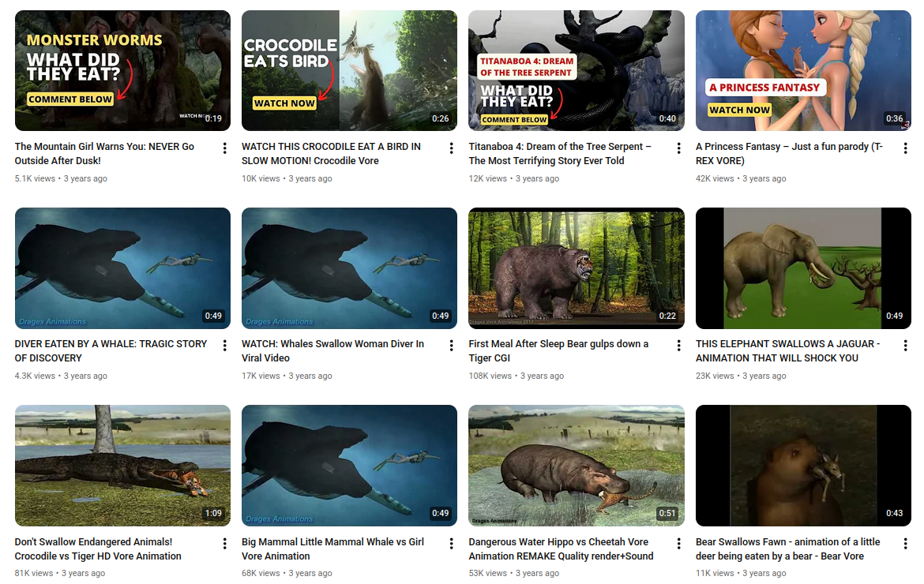The height and width of the screenshot is (584, 924).
Task: Open the Titanaboa 4 video title link
Action: tap(560, 154)
